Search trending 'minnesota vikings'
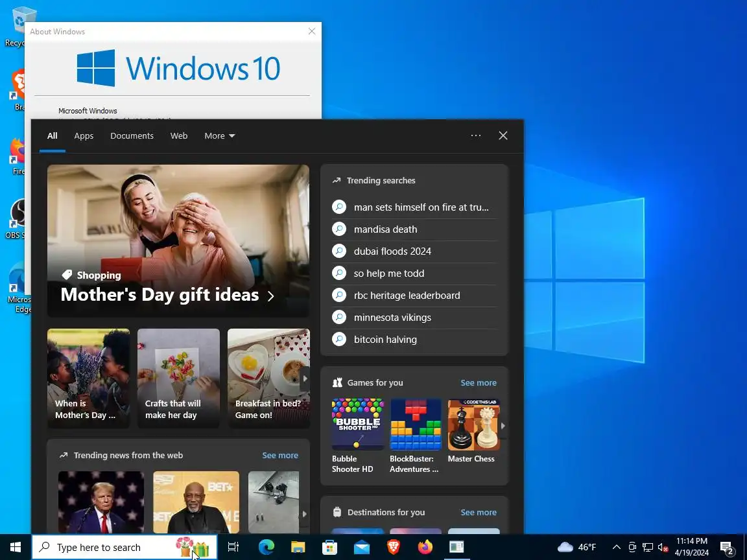The width and height of the screenshot is (747, 560). click(414, 318)
